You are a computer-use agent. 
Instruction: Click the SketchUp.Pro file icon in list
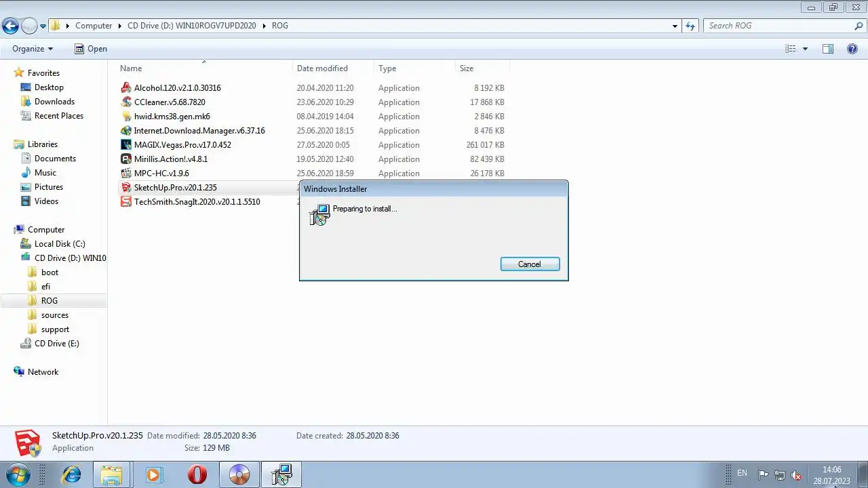pyautogui.click(x=126, y=187)
